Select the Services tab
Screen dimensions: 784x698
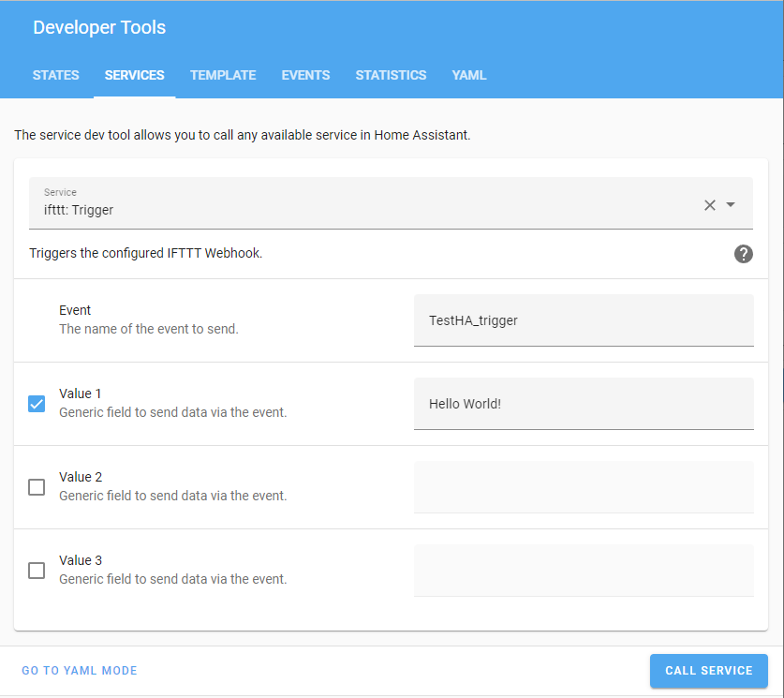click(134, 75)
